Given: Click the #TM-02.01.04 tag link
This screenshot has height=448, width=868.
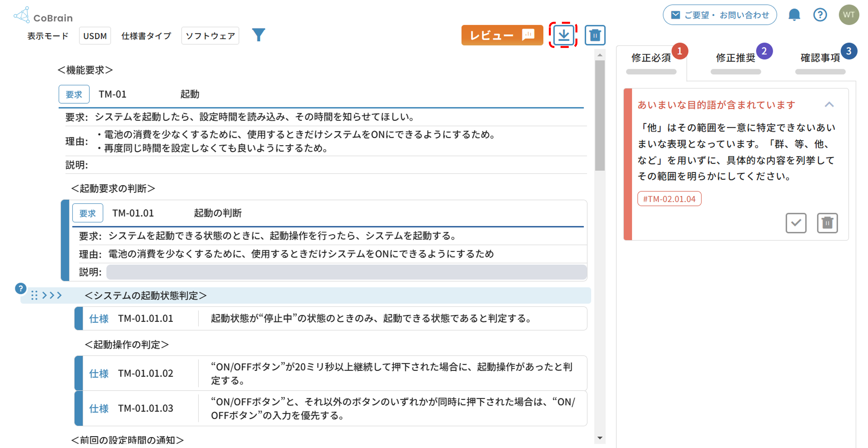Looking at the screenshot, I should pos(669,199).
